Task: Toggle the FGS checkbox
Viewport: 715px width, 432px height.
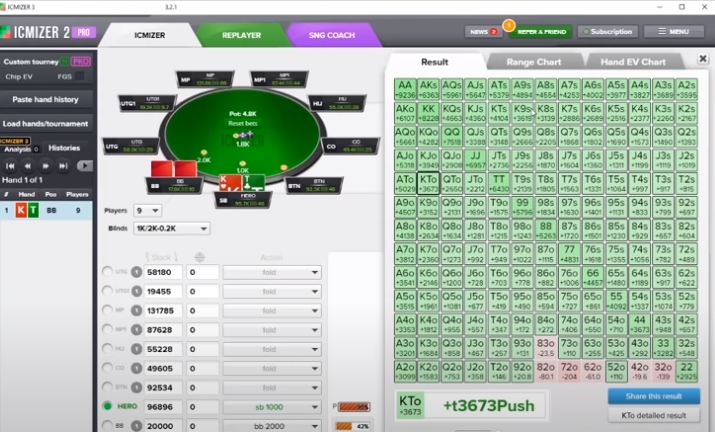Action: [x=80, y=76]
